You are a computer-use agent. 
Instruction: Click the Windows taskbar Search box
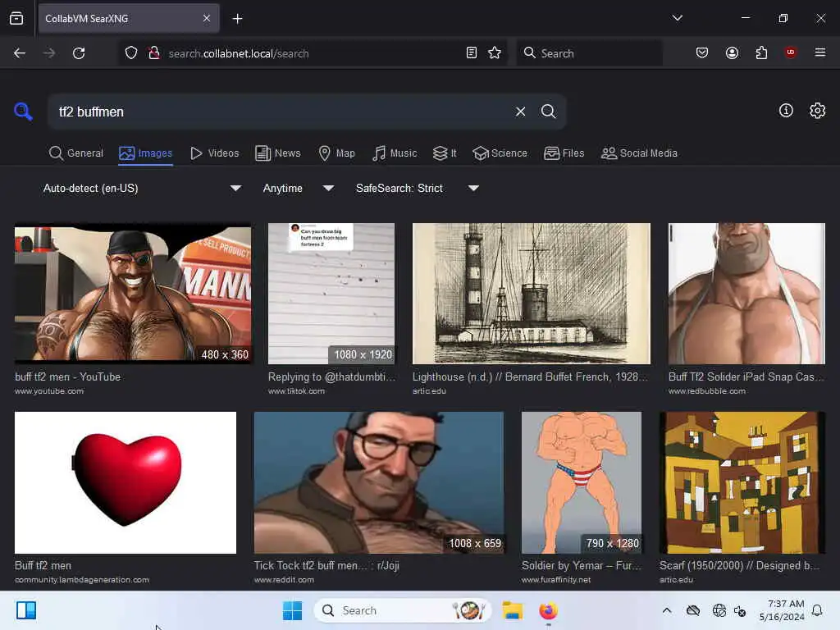click(x=403, y=610)
